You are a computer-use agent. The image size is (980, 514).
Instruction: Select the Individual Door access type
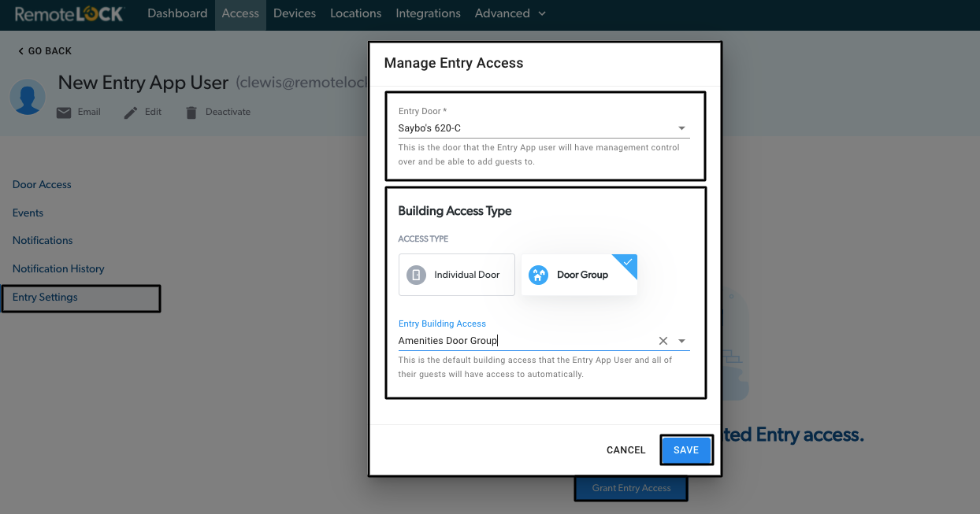click(456, 274)
